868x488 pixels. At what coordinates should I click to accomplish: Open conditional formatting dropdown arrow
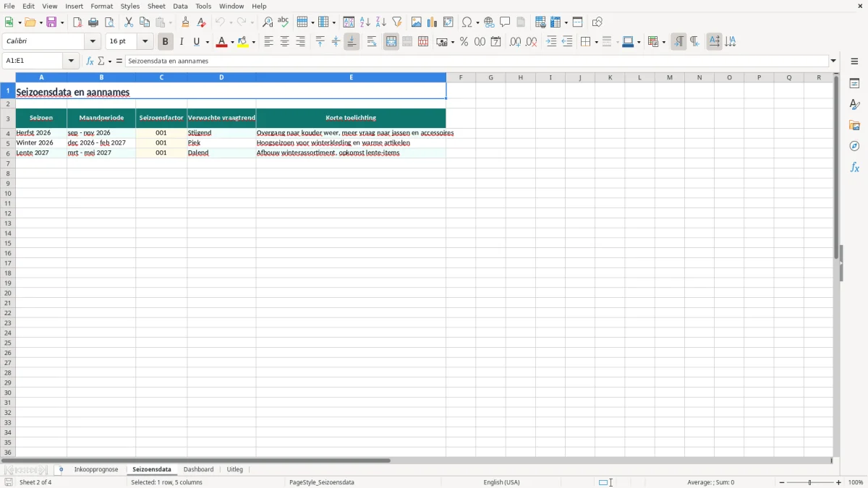663,42
